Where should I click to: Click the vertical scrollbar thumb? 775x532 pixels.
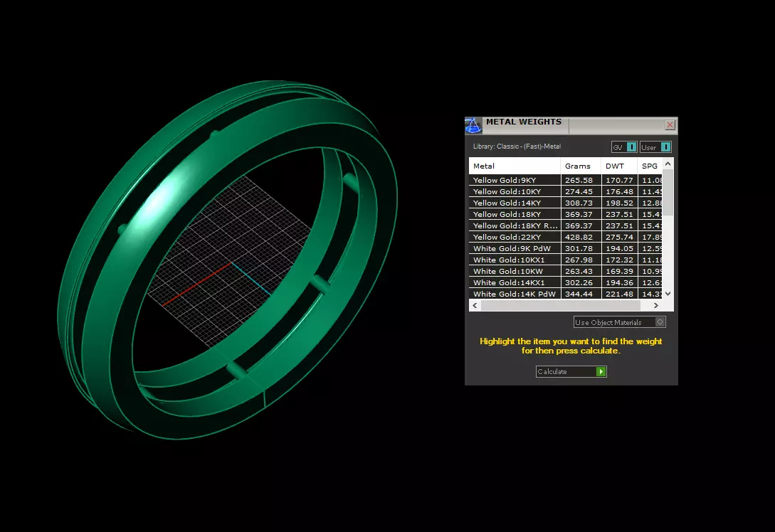tap(668, 193)
